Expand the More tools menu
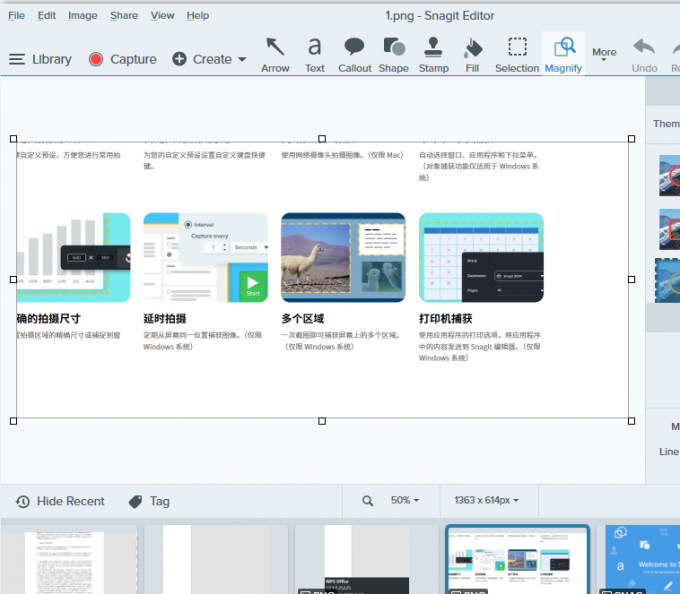This screenshot has width=680, height=594. tap(604, 54)
